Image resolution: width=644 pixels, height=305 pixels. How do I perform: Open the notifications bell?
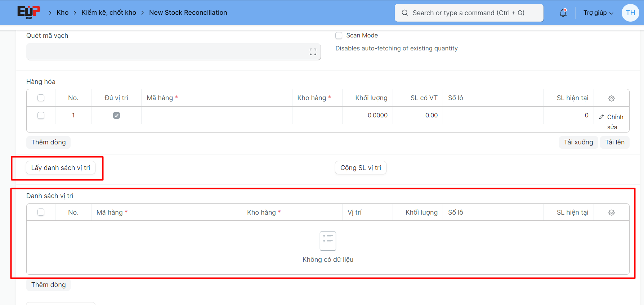563,13
